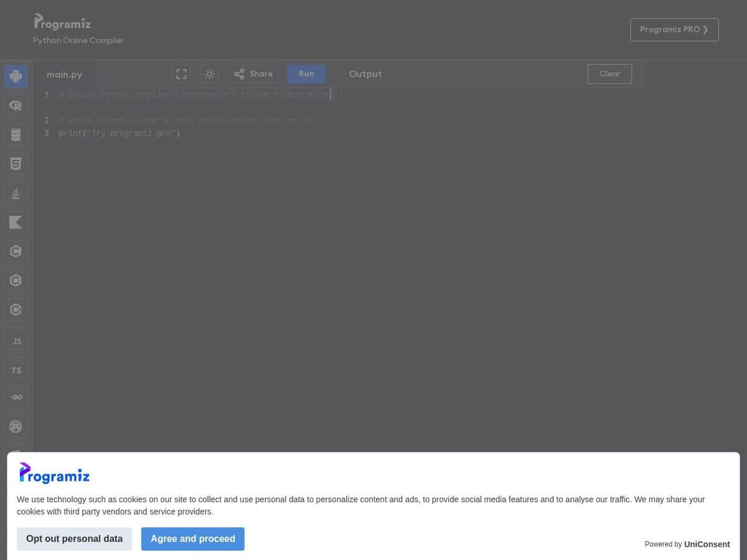
Task: Switch editor to light theme
Action: (x=210, y=74)
